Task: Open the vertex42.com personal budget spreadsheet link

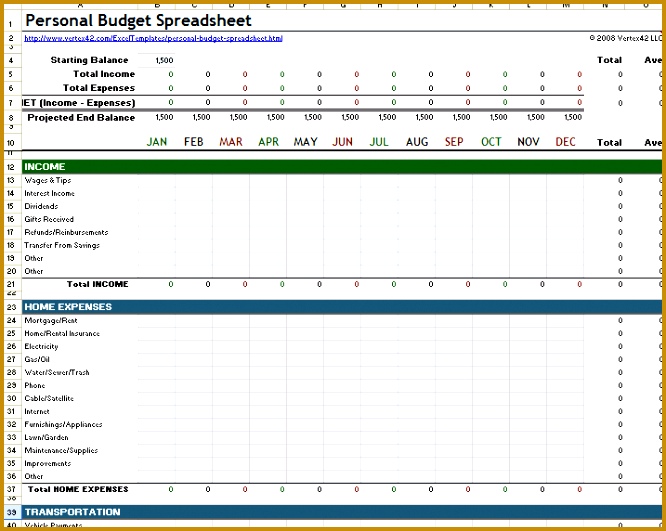Action: 153,38
